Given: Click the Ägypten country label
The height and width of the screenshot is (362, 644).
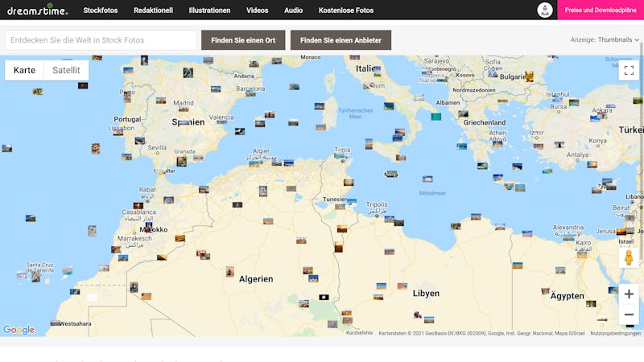Looking at the screenshot, I should tap(567, 295).
